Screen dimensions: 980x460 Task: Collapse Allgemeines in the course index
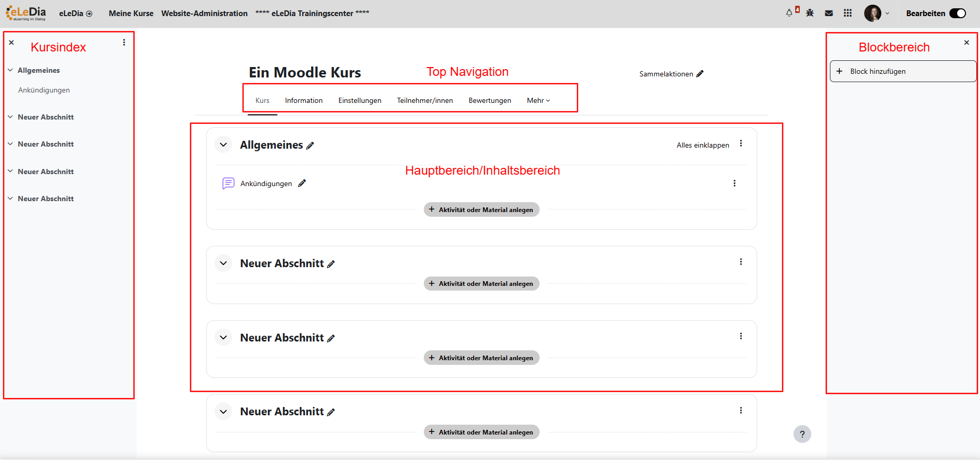click(x=10, y=70)
